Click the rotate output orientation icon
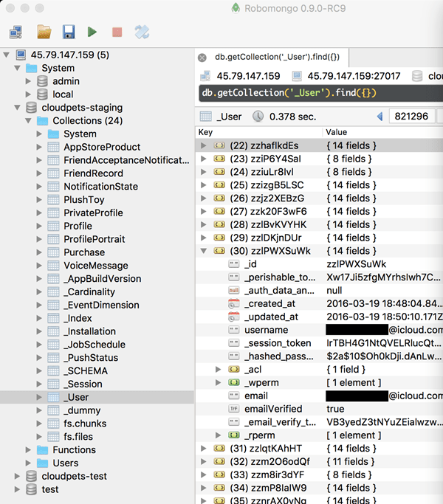Image resolution: width=443 pixels, height=504 pixels. point(142,32)
